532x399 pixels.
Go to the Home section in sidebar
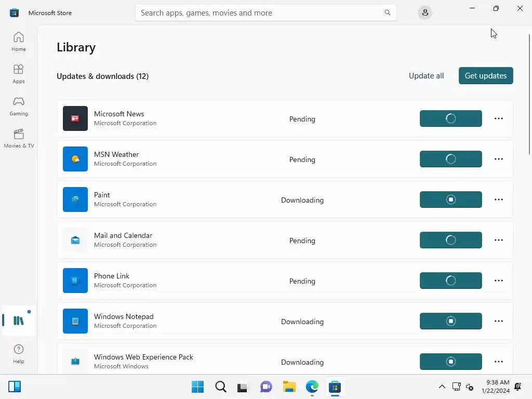coord(19,42)
